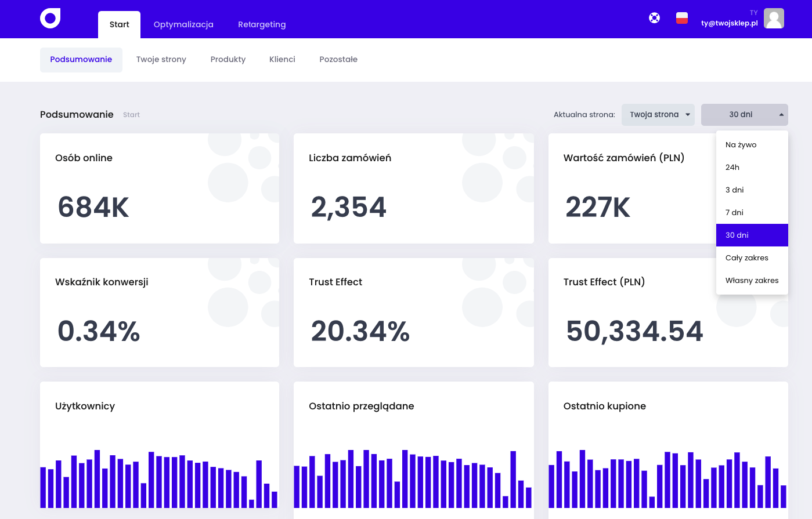Click the Ostatnio przeglądane chart title
Image resolution: width=812 pixels, height=519 pixels.
pyautogui.click(x=362, y=407)
